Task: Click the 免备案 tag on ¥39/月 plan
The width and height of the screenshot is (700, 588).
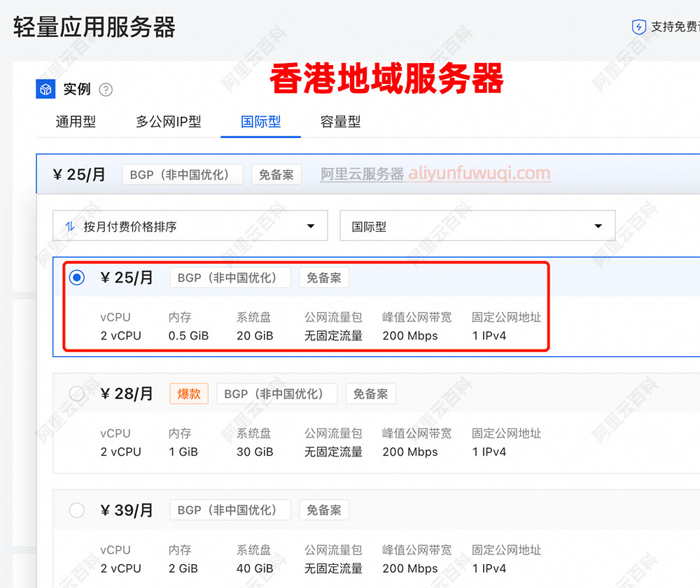Action: pyautogui.click(x=323, y=510)
